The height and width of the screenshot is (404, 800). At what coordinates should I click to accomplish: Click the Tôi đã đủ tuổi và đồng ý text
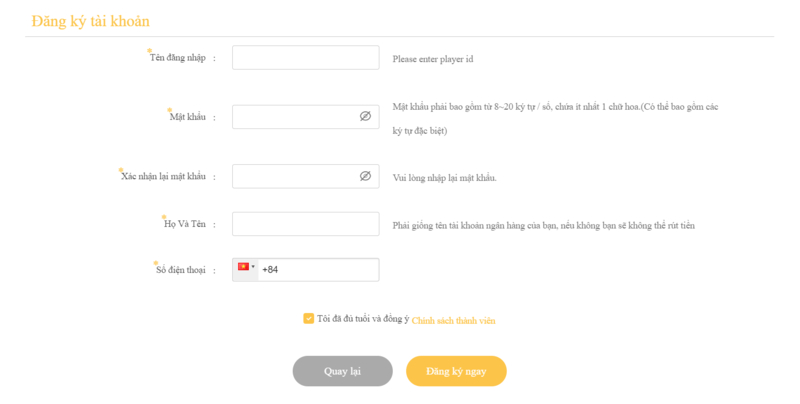tap(363, 319)
